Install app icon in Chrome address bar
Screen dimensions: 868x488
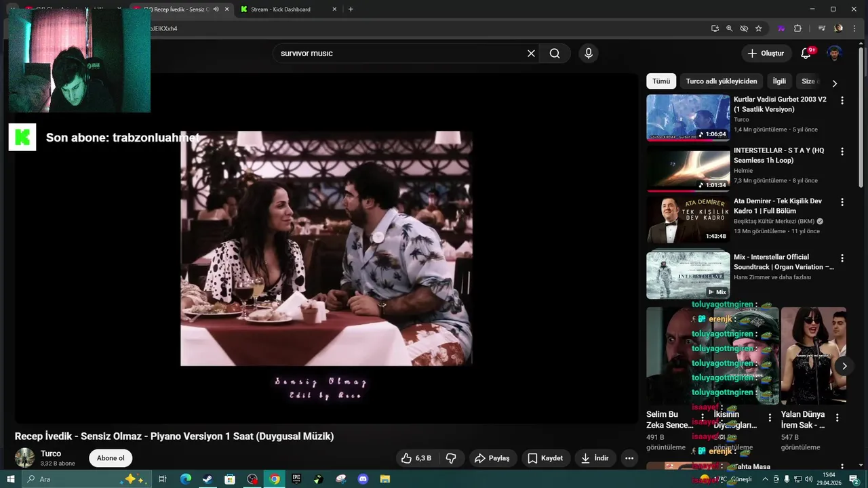tap(715, 28)
